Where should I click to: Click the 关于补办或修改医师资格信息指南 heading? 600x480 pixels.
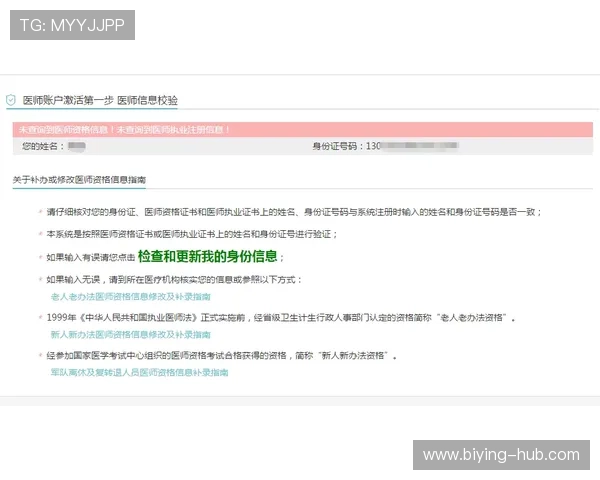[x=79, y=180]
